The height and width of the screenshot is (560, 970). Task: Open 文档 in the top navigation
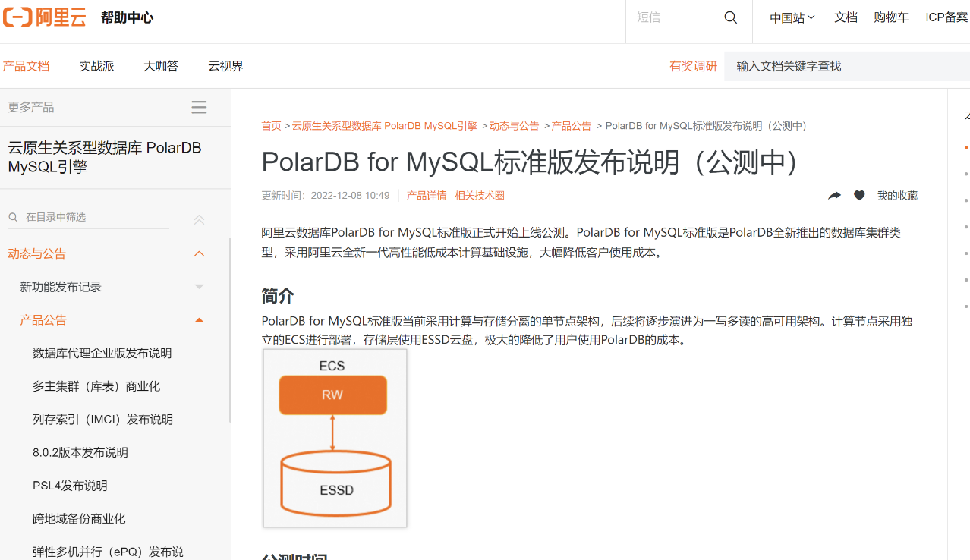click(x=846, y=17)
